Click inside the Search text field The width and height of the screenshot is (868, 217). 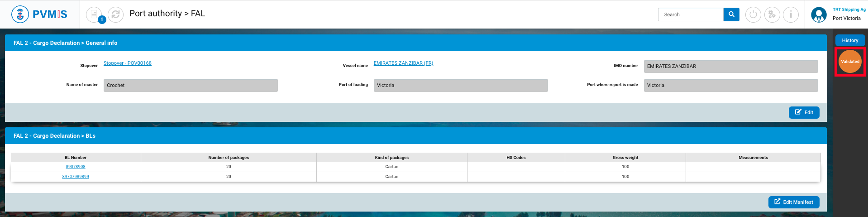click(691, 14)
